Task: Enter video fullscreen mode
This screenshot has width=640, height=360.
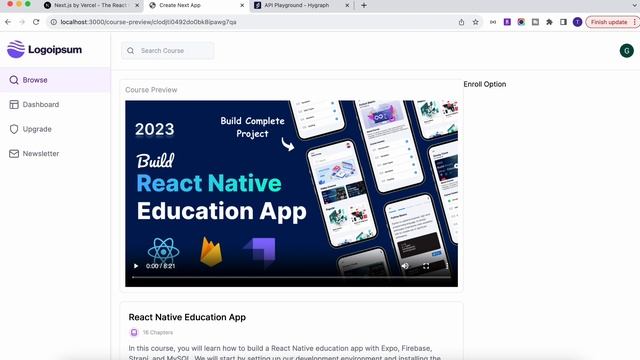Action: click(x=426, y=266)
